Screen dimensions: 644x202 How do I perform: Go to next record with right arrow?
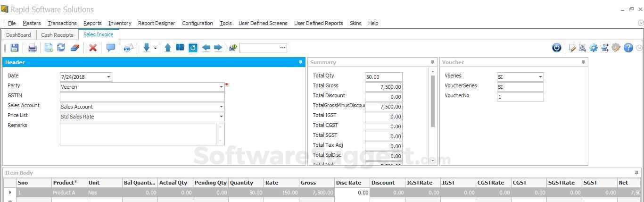pos(218,48)
